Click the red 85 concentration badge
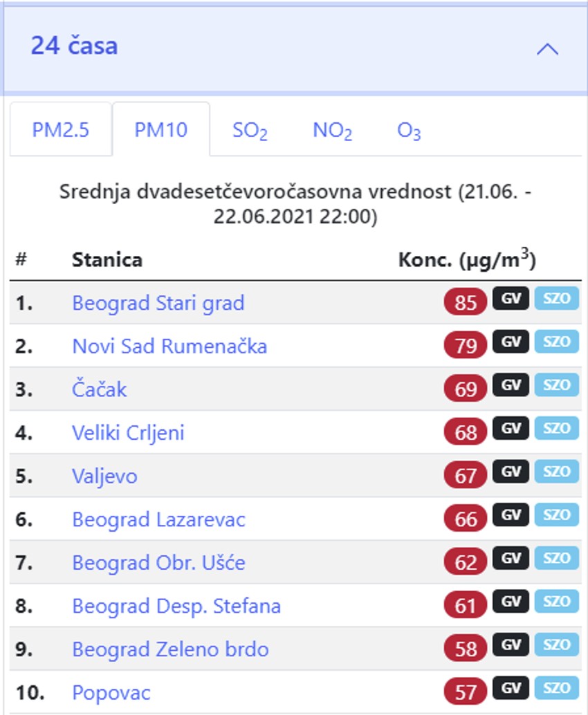This screenshot has width=588, height=715. click(466, 303)
